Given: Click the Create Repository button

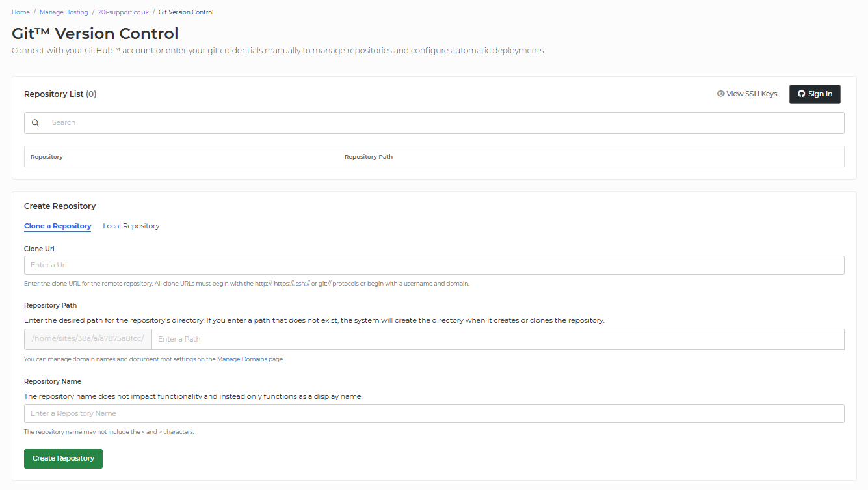Looking at the screenshot, I should tap(63, 459).
